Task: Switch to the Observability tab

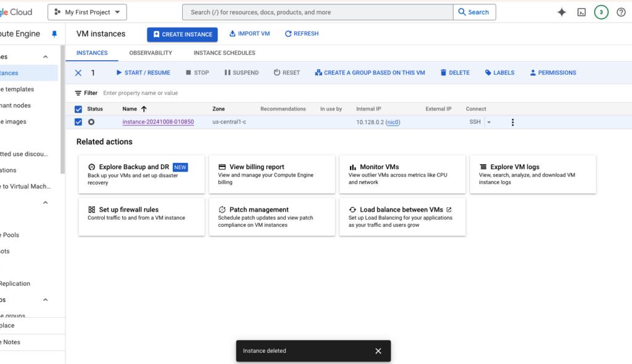Action: (x=151, y=53)
